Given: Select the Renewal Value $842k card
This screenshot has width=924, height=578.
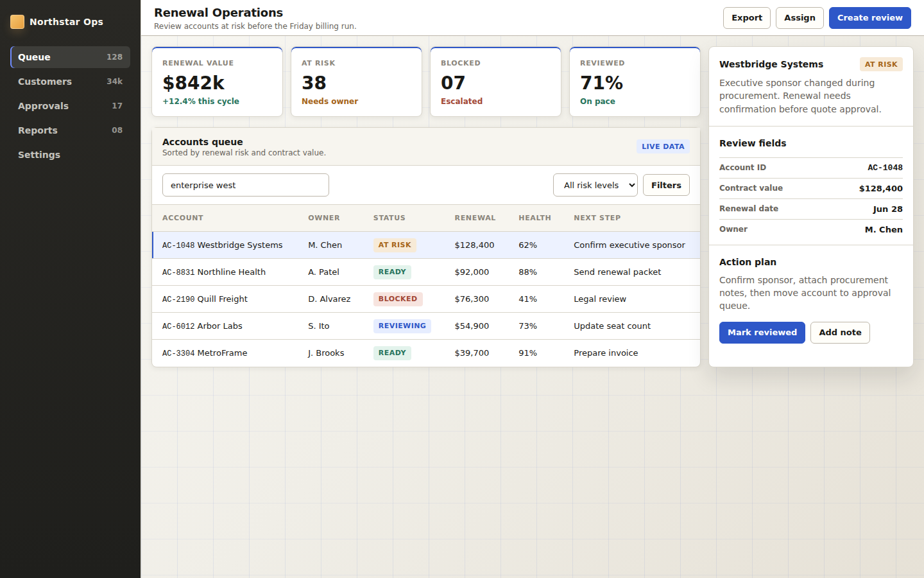Looking at the screenshot, I should pyautogui.click(x=217, y=82).
